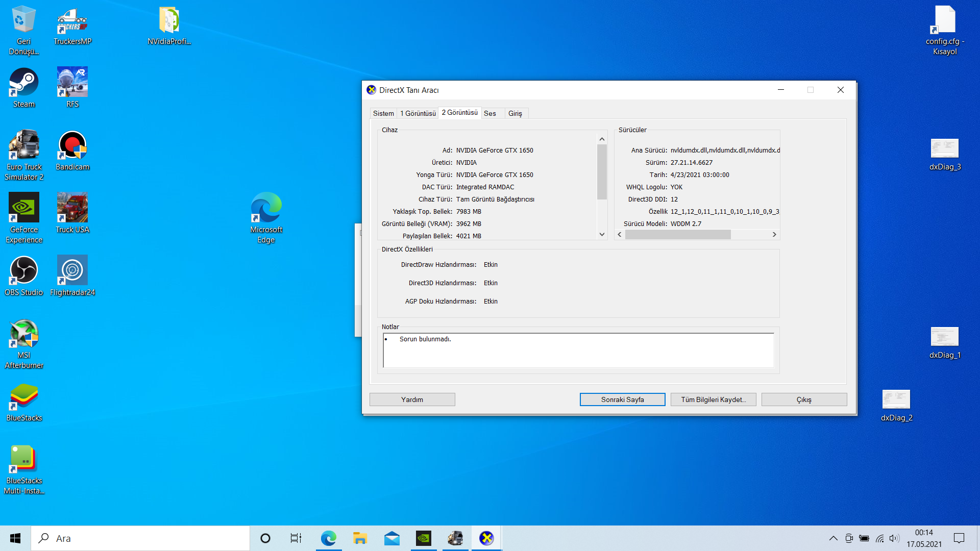Click the Sonraki Sayfa button
This screenshot has height=551, width=980.
click(x=622, y=399)
